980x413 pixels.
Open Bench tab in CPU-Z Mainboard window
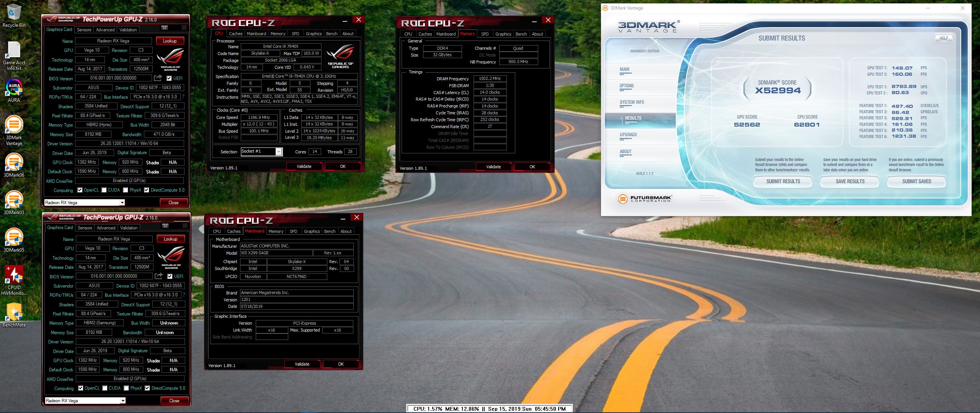coord(330,231)
